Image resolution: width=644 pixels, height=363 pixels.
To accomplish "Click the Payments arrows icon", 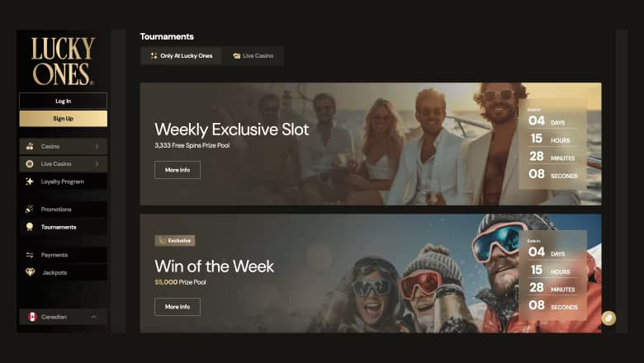I will click(x=30, y=255).
